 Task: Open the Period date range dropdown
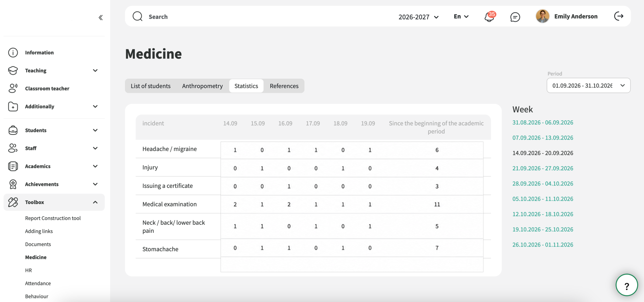pyautogui.click(x=588, y=86)
